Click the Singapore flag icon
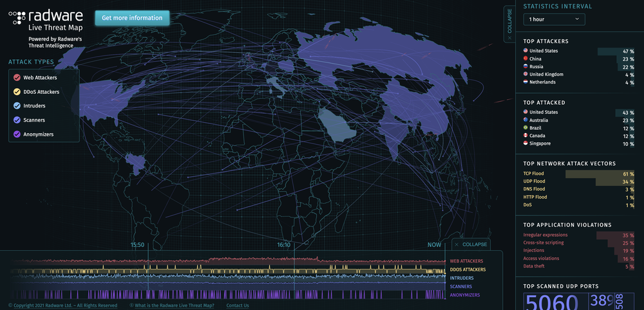This screenshot has width=644, height=310. coord(526,143)
